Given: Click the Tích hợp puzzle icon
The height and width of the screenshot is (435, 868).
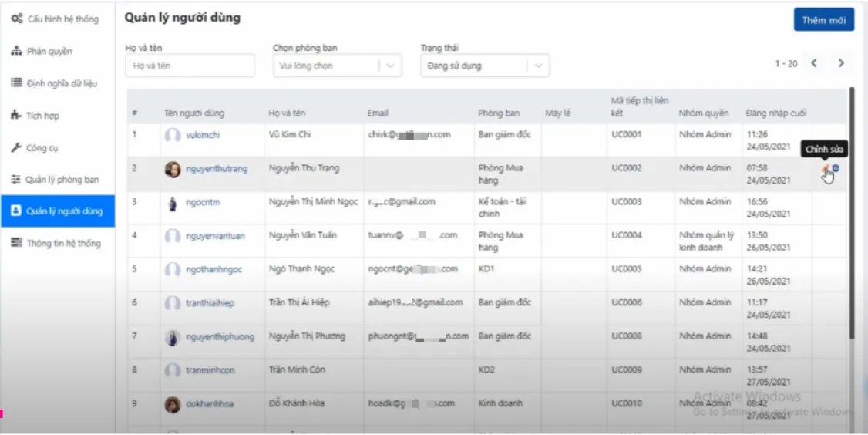Looking at the screenshot, I should tap(16, 115).
